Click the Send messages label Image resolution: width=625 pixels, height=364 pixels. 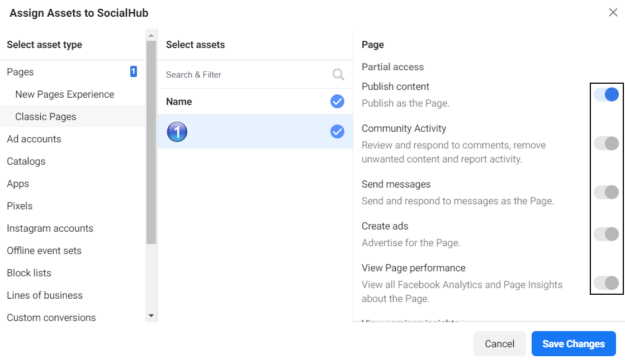point(396,184)
